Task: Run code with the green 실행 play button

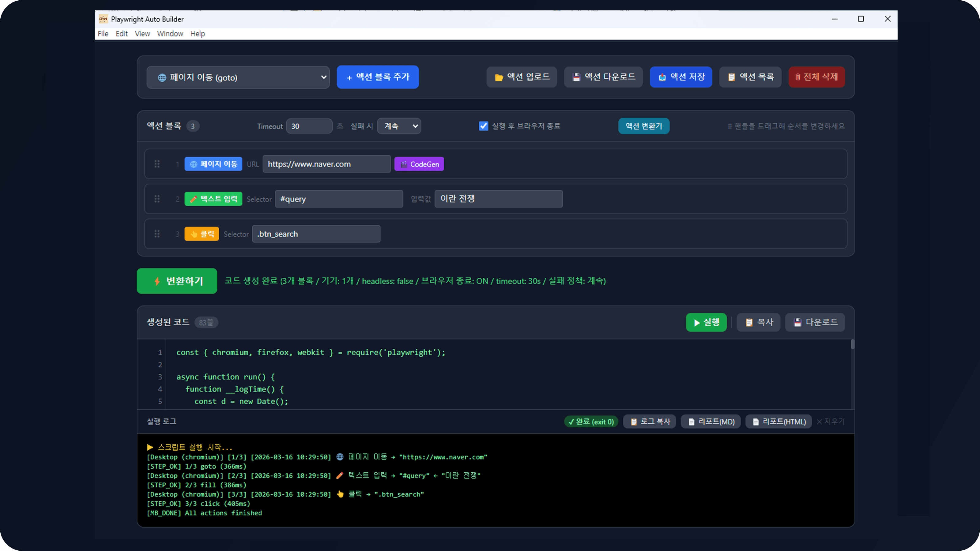Action: click(706, 322)
